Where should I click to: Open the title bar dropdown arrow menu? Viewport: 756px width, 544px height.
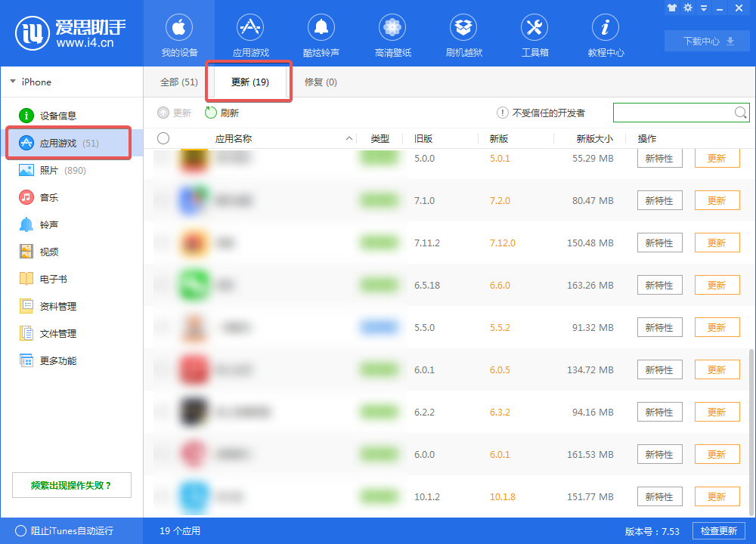click(705, 8)
